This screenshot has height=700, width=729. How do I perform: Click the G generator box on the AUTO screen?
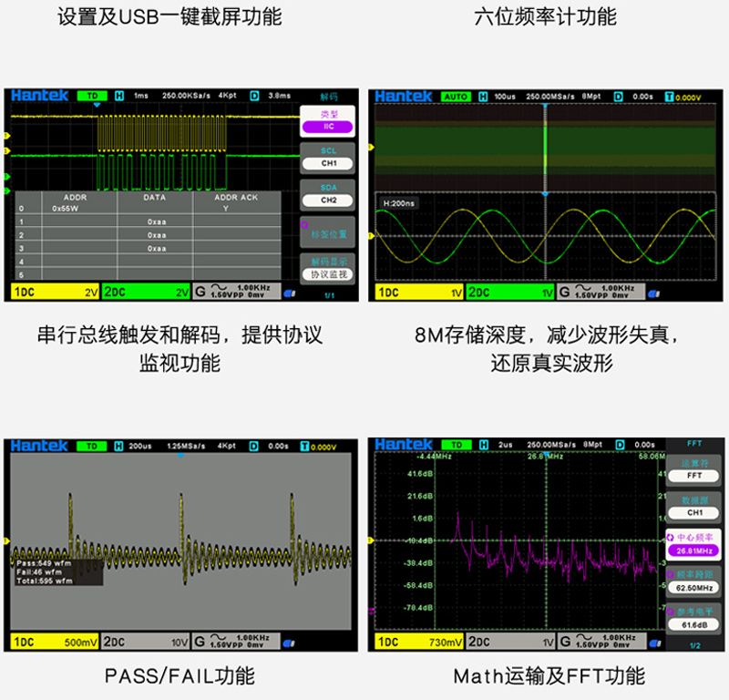point(601,292)
